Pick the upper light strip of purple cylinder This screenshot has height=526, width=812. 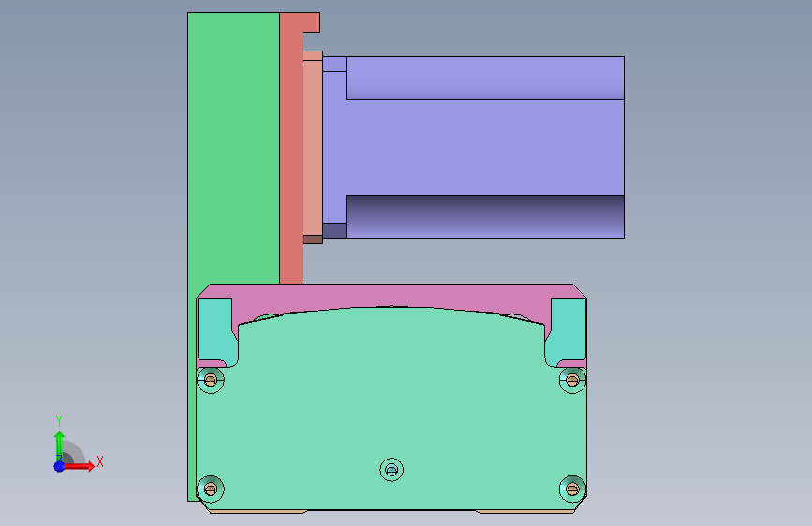point(485,78)
